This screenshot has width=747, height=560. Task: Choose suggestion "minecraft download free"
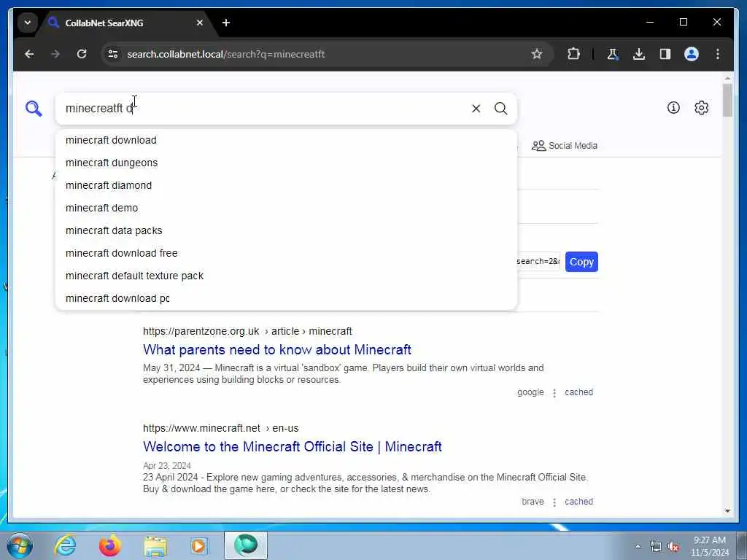[286, 253]
